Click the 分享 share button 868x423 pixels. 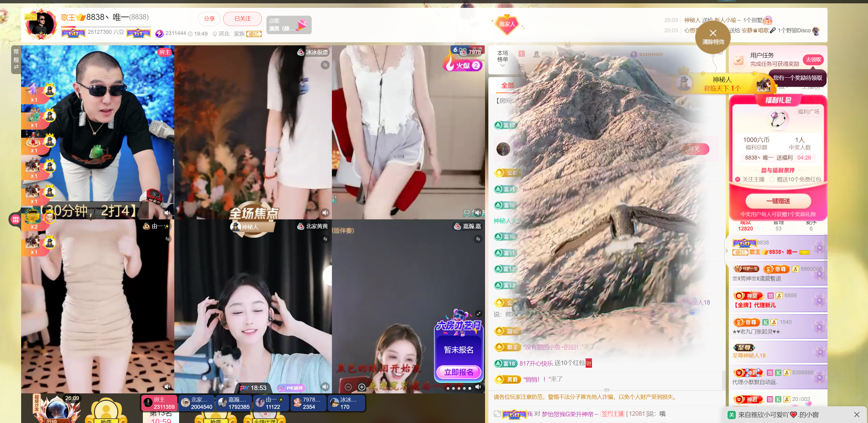pyautogui.click(x=209, y=18)
